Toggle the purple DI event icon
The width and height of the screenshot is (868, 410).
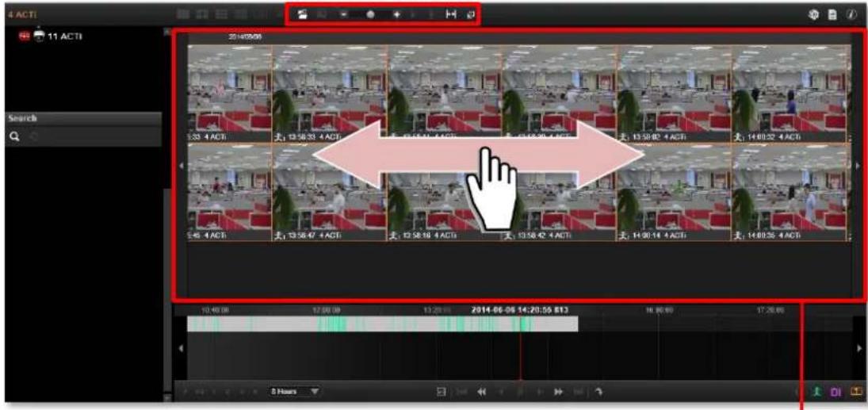tap(835, 392)
